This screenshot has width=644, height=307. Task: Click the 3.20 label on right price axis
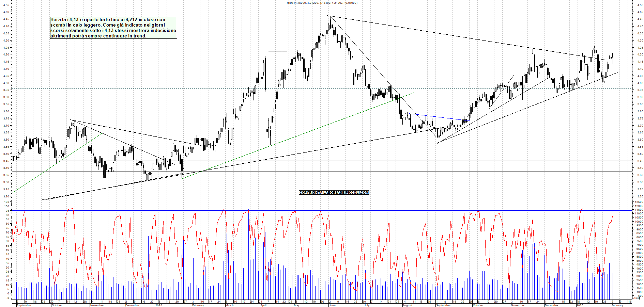[639, 196]
